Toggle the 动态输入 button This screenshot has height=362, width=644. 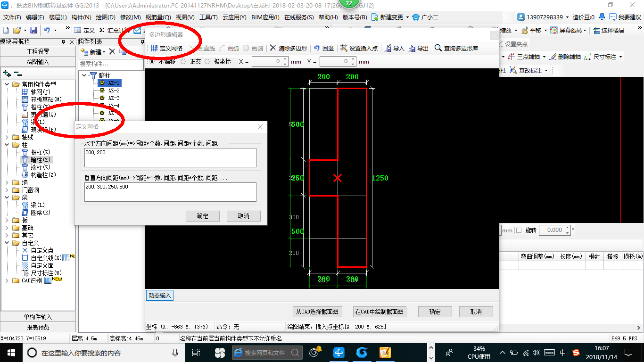tap(160, 296)
